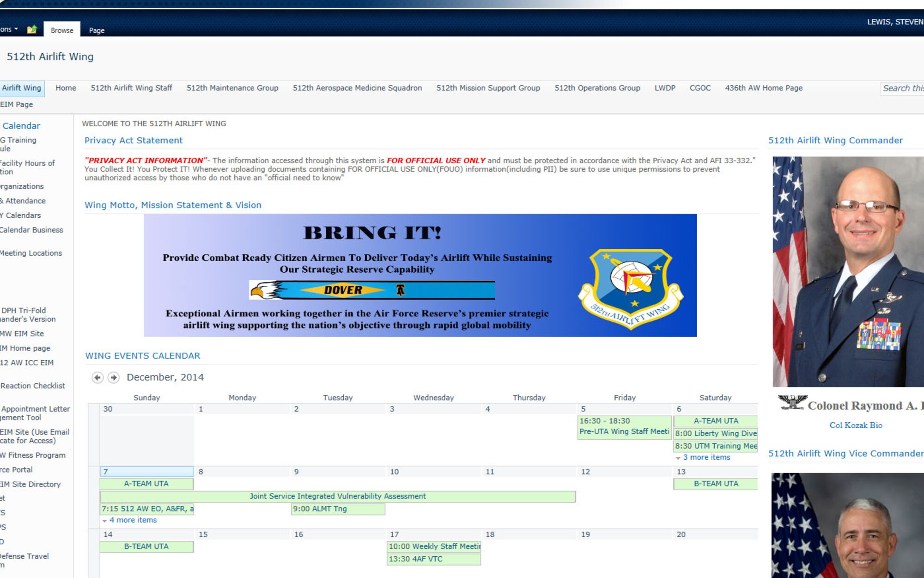
Task: Click Meeting Locations in the sidebar
Action: pos(31,253)
